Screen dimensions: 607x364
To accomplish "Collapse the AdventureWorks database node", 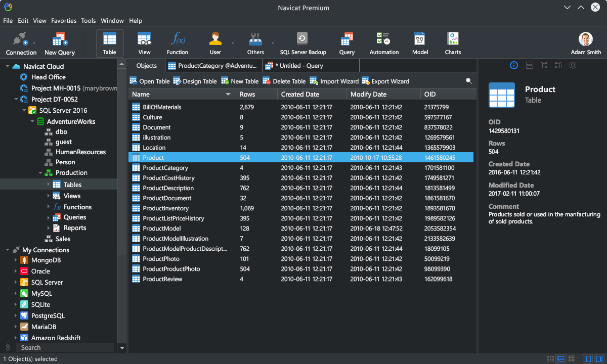I will (32, 121).
